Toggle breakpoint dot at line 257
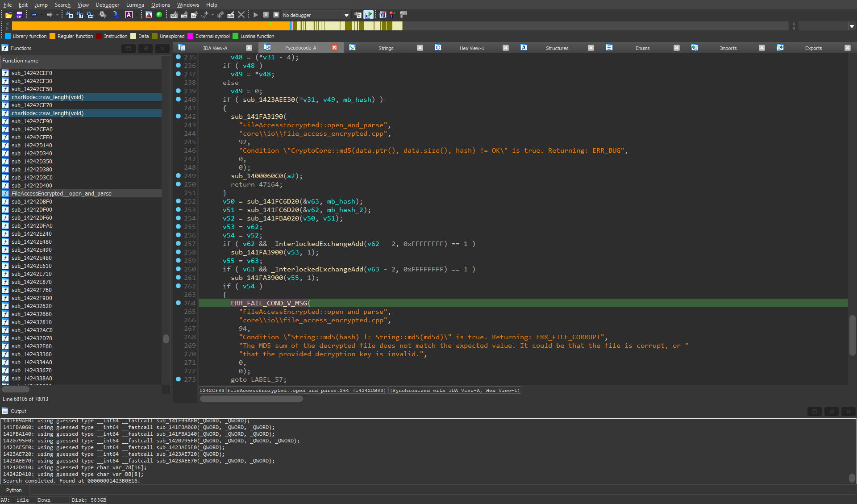Image resolution: width=857 pixels, height=504 pixels. tap(179, 244)
